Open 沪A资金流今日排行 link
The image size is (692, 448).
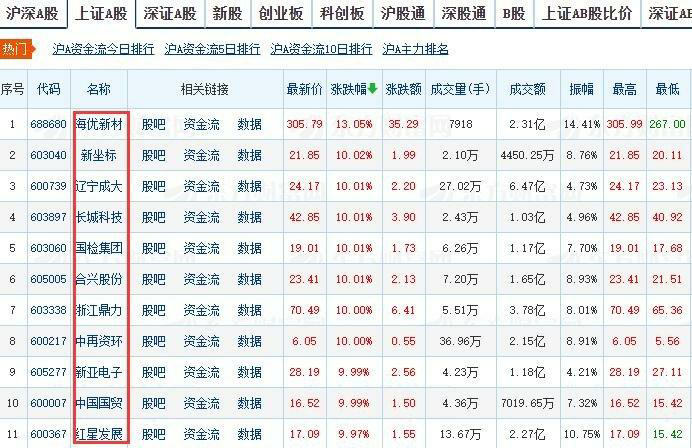(x=103, y=49)
